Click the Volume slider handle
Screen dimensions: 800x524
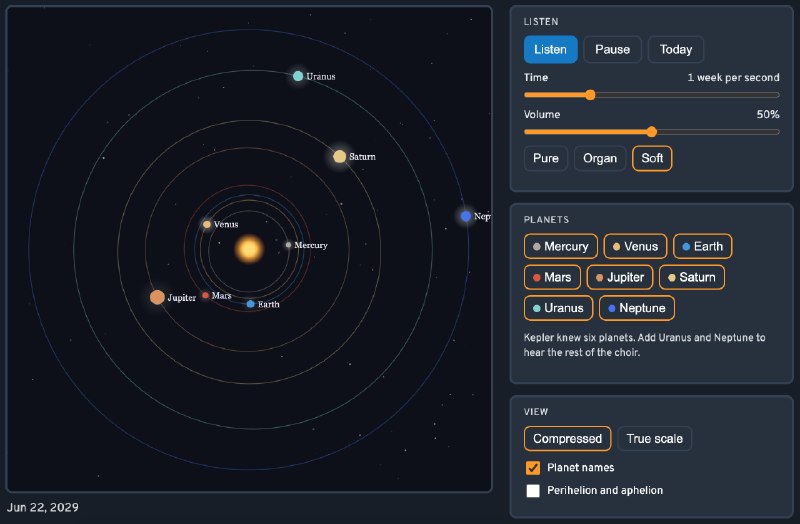coord(652,132)
